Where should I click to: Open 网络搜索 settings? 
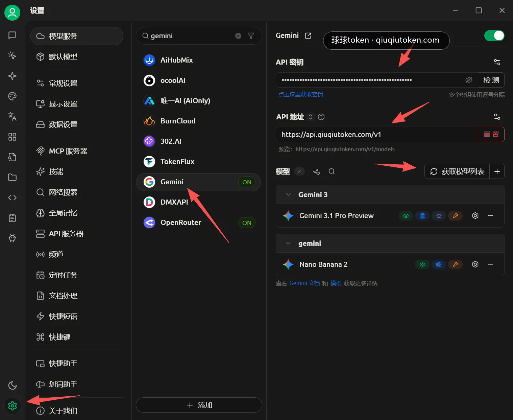[x=77, y=192]
